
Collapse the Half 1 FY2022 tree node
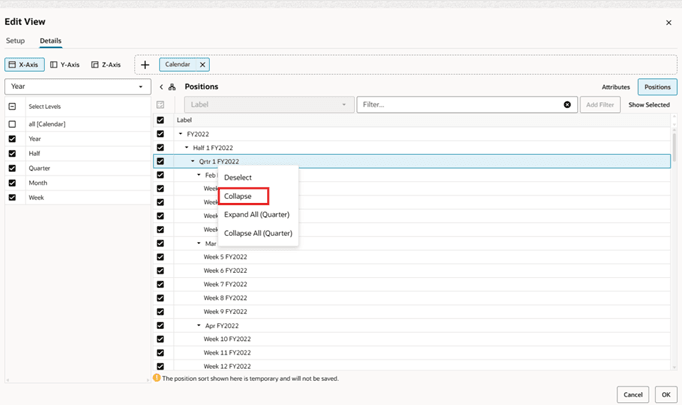pyautogui.click(x=187, y=147)
